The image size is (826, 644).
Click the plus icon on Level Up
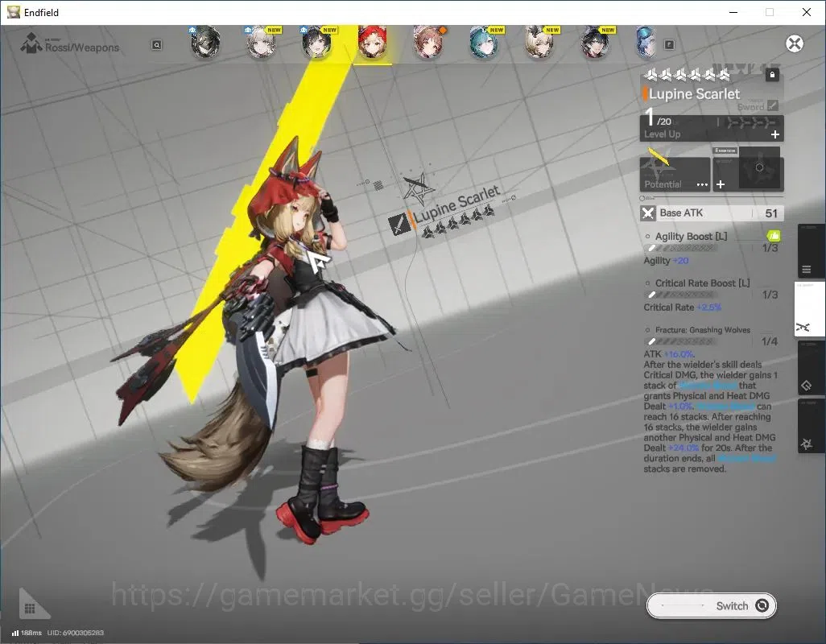click(775, 134)
